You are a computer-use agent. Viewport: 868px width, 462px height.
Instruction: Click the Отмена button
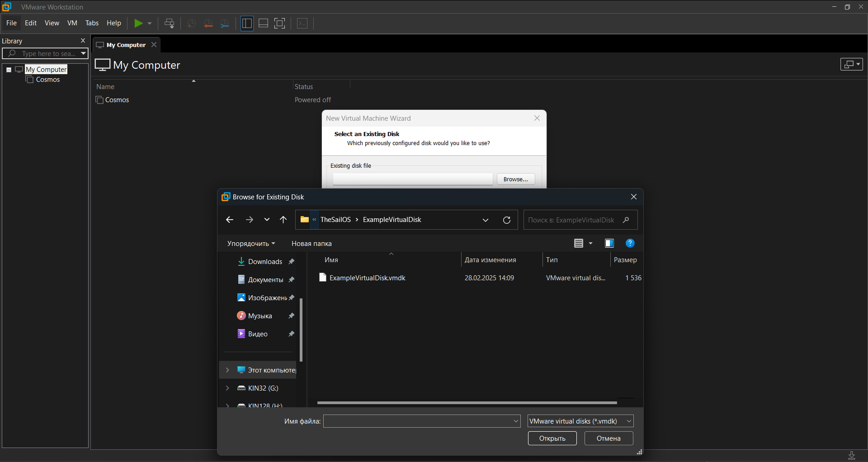click(609, 438)
